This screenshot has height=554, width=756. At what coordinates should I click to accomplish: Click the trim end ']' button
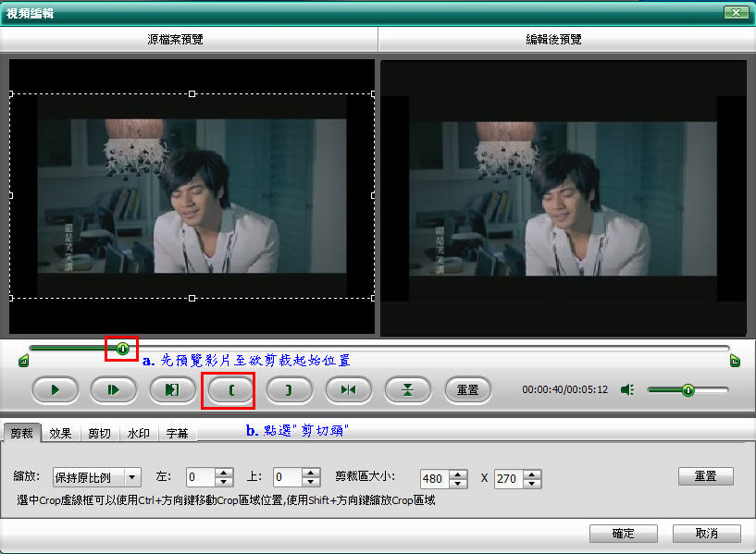290,390
